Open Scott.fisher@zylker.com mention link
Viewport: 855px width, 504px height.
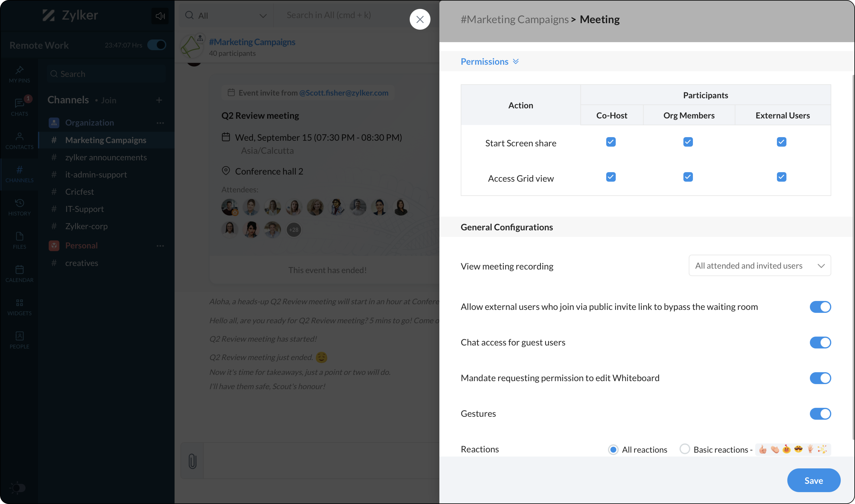pyautogui.click(x=343, y=93)
